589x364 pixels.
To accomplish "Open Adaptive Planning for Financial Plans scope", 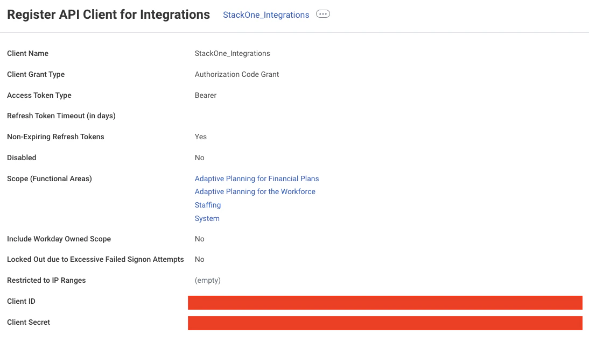I will tap(257, 179).
